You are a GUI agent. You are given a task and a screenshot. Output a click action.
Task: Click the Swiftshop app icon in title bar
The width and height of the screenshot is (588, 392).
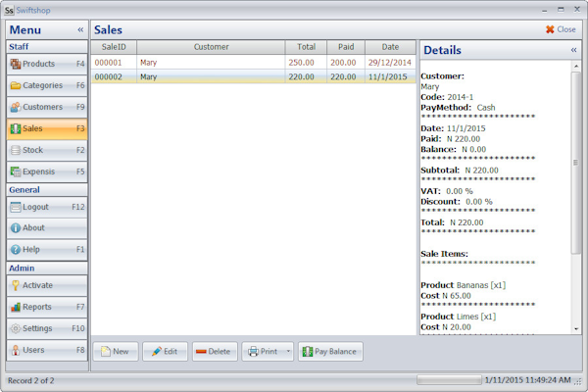(9, 10)
